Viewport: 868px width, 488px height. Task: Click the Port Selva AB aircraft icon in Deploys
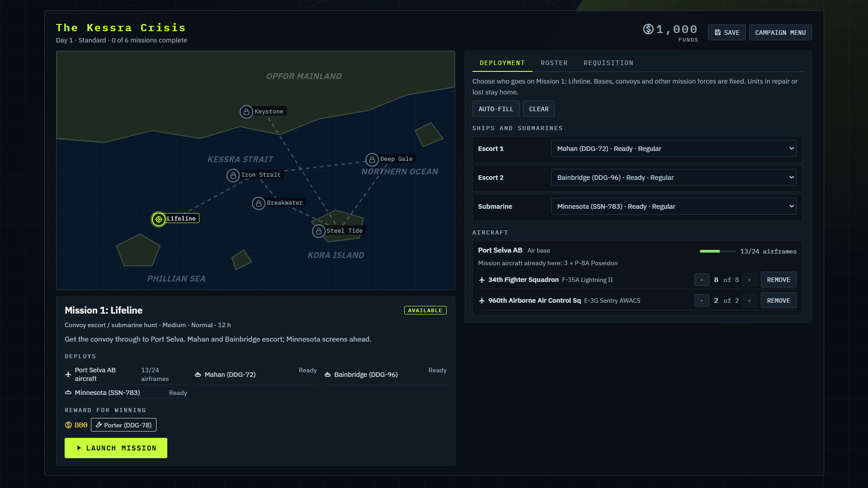pos(68,375)
